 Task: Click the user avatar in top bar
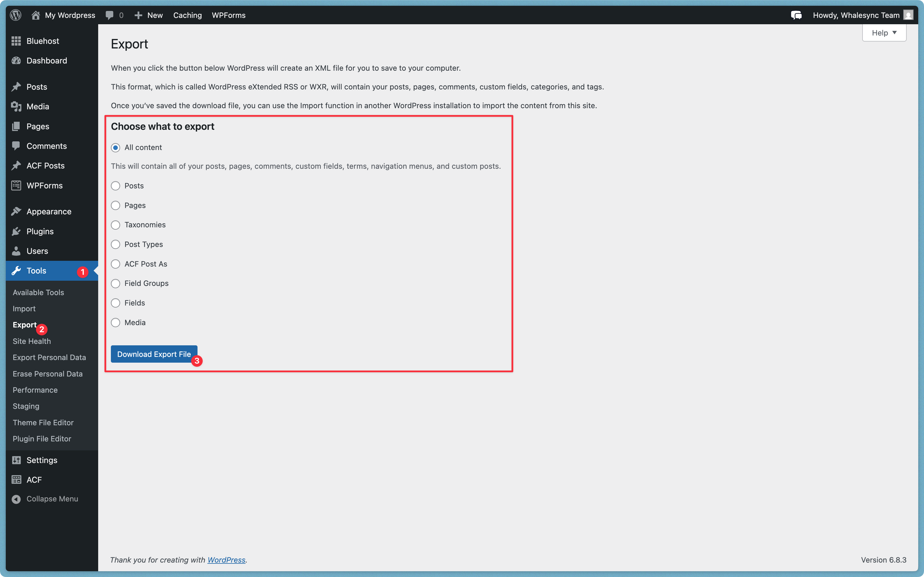pos(908,15)
